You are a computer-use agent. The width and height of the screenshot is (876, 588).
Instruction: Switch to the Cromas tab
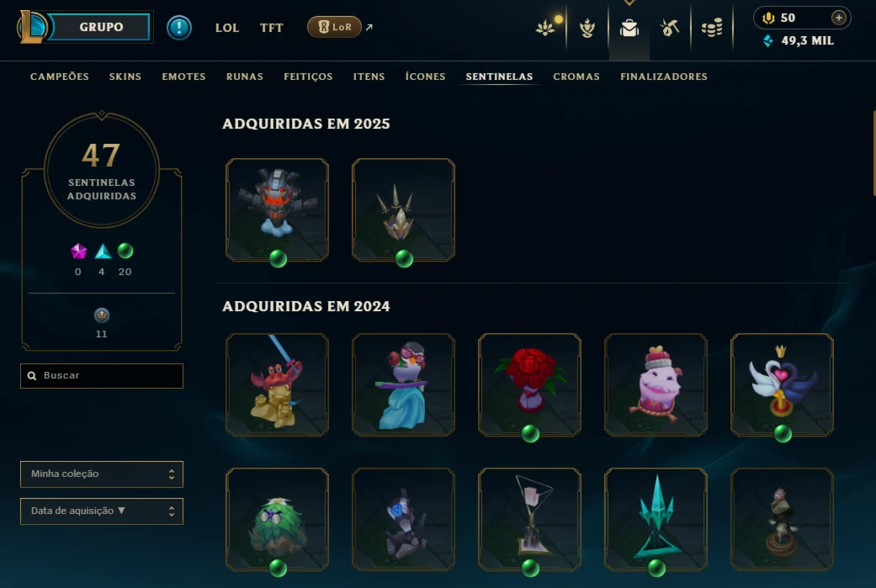(576, 77)
